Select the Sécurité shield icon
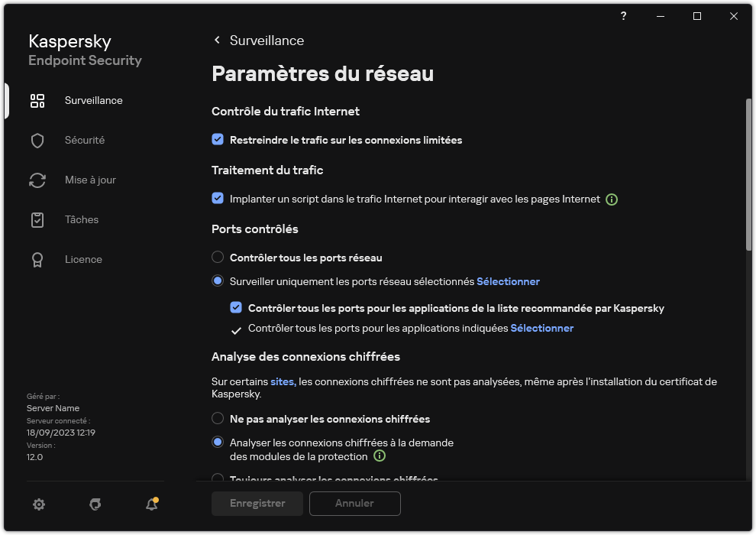The width and height of the screenshot is (756, 535). click(37, 140)
